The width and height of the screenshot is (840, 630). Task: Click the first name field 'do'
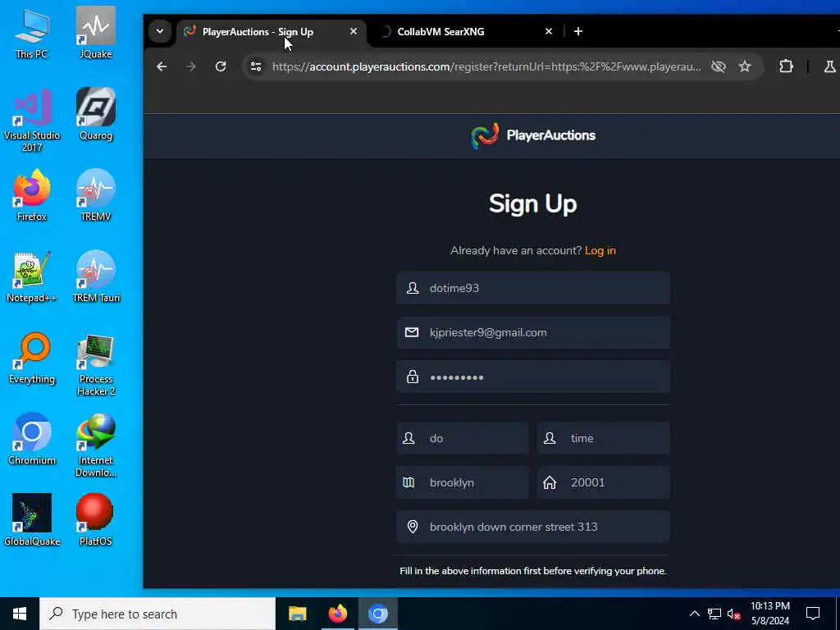coord(463,438)
